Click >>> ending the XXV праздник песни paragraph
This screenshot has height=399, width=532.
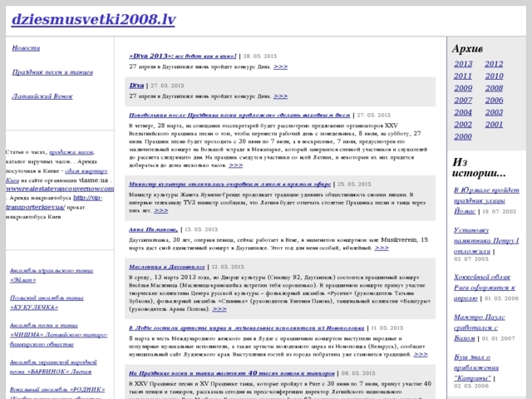pyautogui.click(x=236, y=165)
